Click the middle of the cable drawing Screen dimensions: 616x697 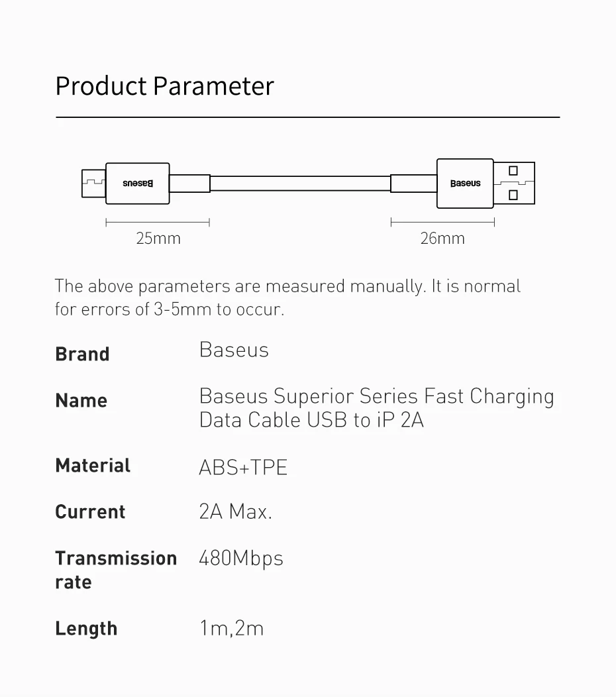coord(300,184)
